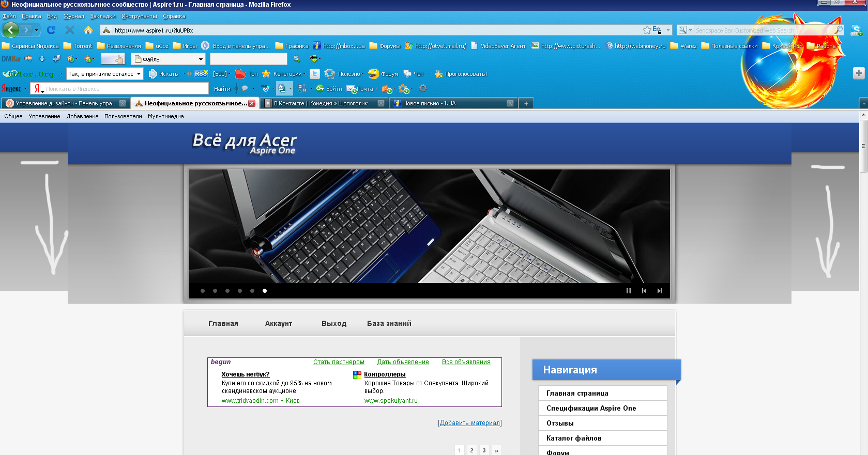Select the first slideshow dot

point(203,291)
